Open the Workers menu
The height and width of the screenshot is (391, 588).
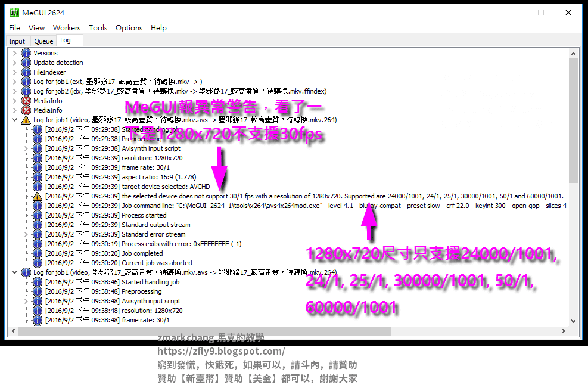(66, 28)
